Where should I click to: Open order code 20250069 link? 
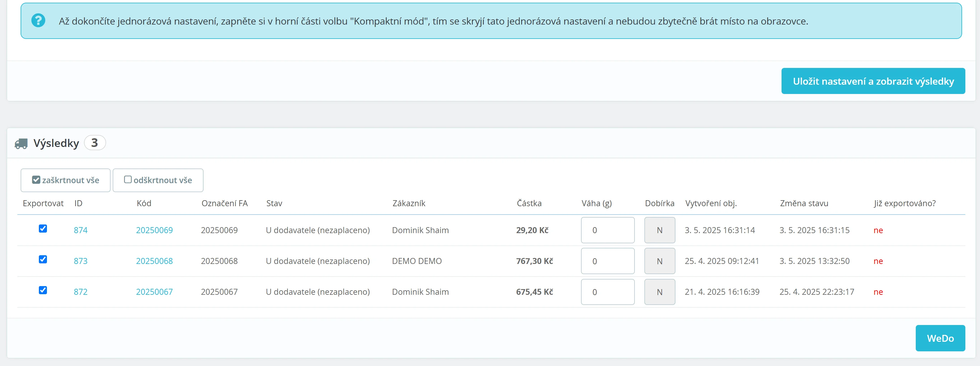pos(154,230)
